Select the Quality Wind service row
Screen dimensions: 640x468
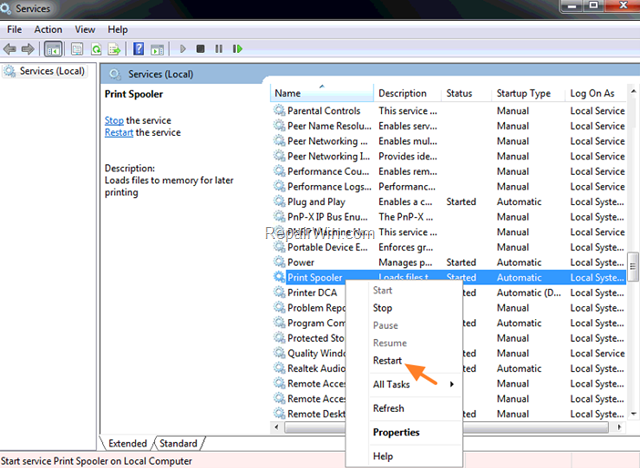tap(448, 353)
